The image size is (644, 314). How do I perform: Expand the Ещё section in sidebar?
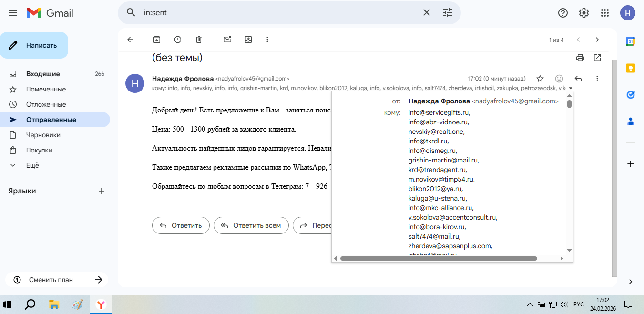click(32, 165)
